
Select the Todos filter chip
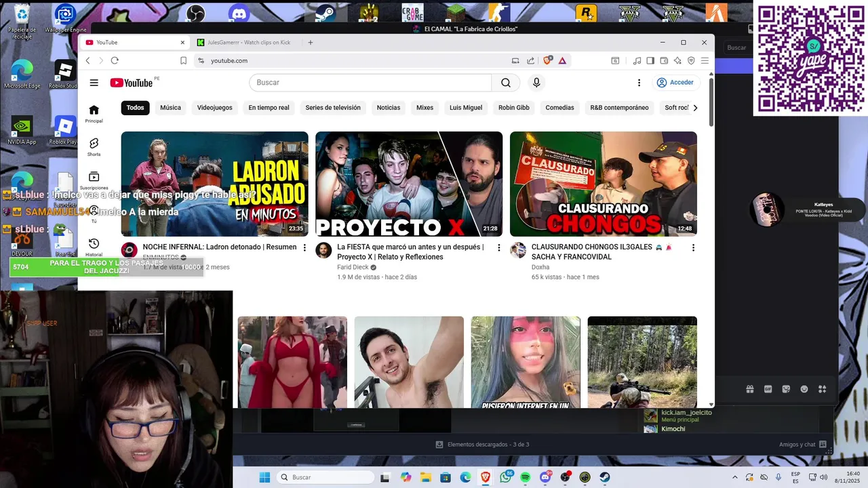point(135,108)
